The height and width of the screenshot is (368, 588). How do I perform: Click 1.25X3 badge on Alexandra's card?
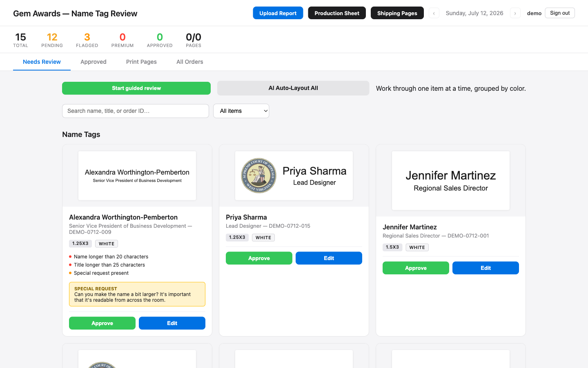click(80, 244)
